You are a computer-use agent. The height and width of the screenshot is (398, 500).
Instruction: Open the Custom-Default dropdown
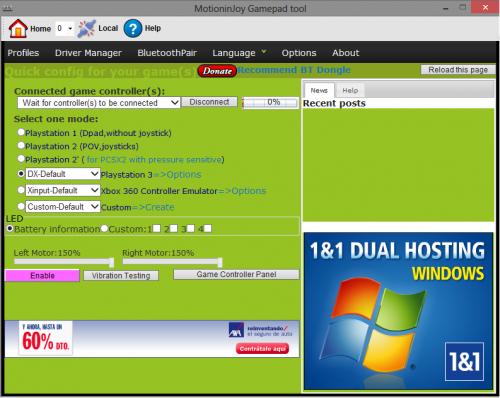point(63,207)
